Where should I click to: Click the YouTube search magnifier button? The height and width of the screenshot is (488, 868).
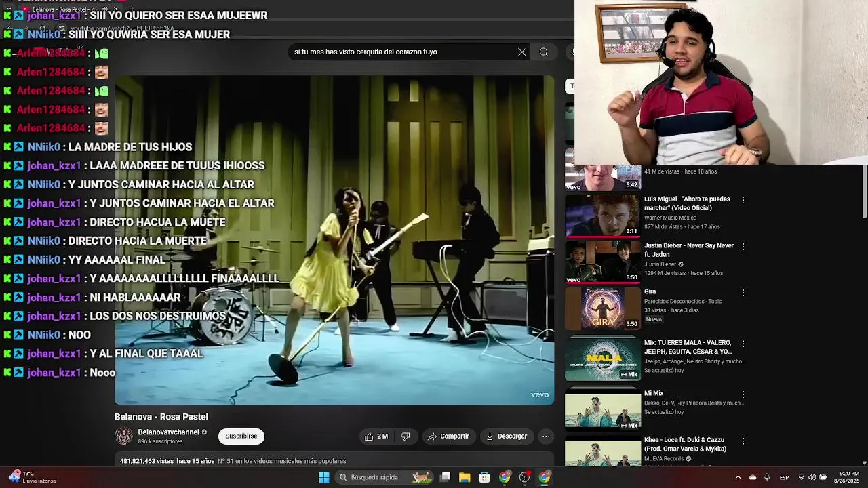544,52
